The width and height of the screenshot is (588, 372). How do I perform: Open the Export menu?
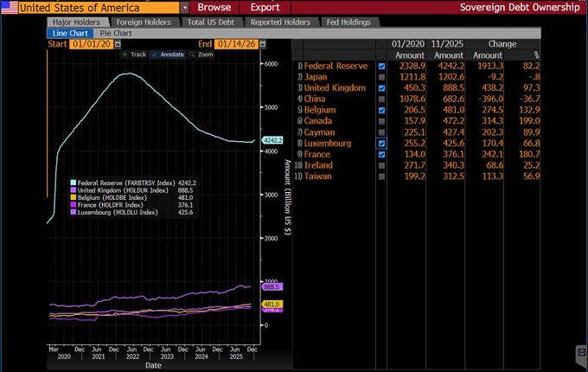tap(265, 7)
